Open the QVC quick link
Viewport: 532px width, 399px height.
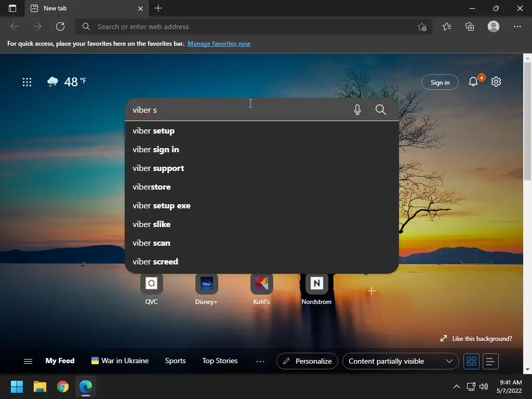tap(151, 289)
